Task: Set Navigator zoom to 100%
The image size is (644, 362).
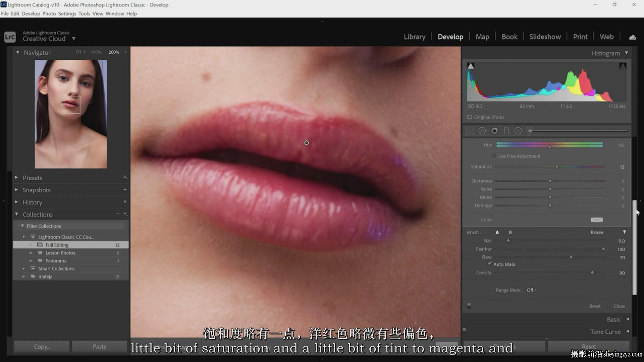Action: [x=96, y=52]
